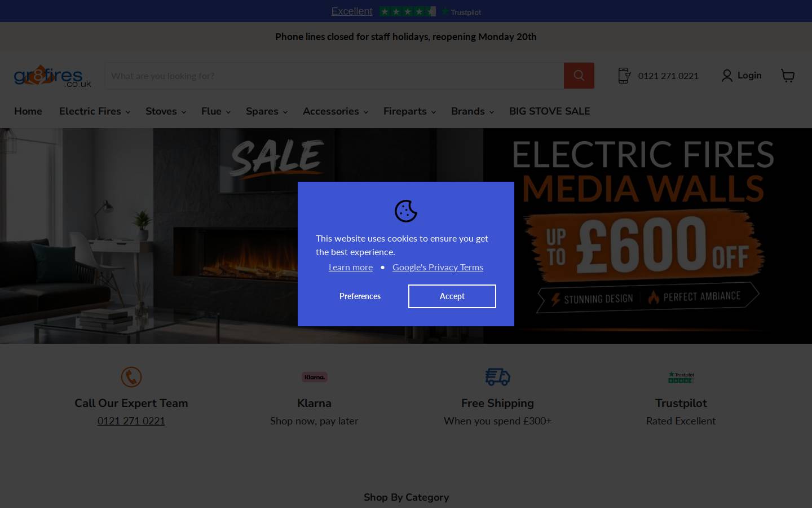The image size is (812, 508).
Task: Open the Brands dropdown
Action: point(473,111)
